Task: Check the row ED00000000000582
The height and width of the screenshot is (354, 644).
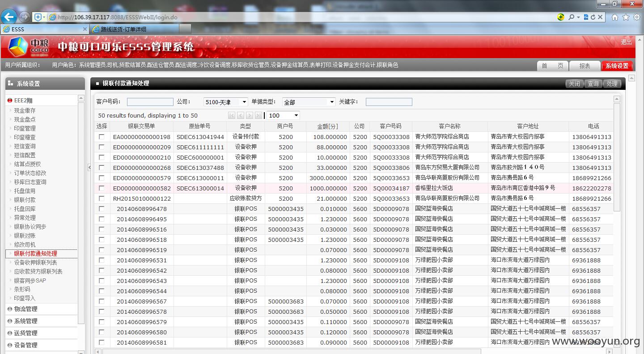Action: click(x=102, y=188)
